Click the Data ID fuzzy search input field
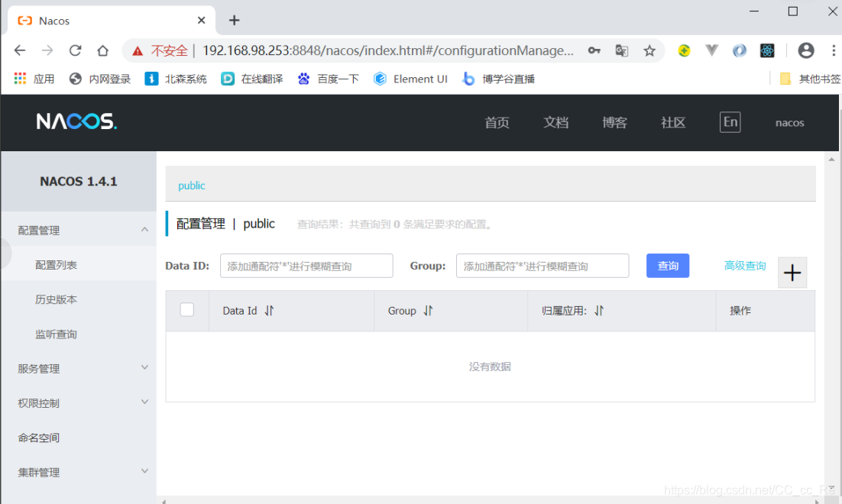 click(x=306, y=265)
